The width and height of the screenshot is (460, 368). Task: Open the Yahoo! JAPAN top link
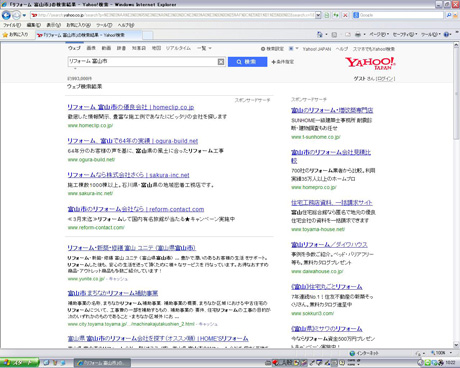click(x=317, y=49)
